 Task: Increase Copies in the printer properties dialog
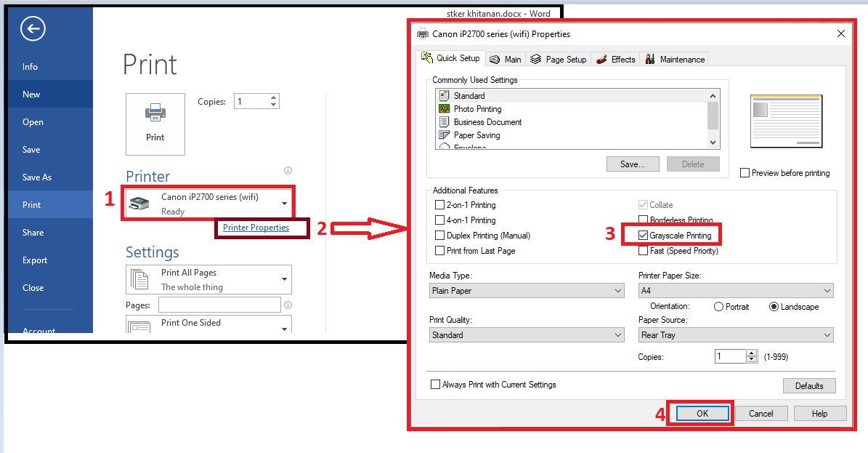tap(751, 353)
